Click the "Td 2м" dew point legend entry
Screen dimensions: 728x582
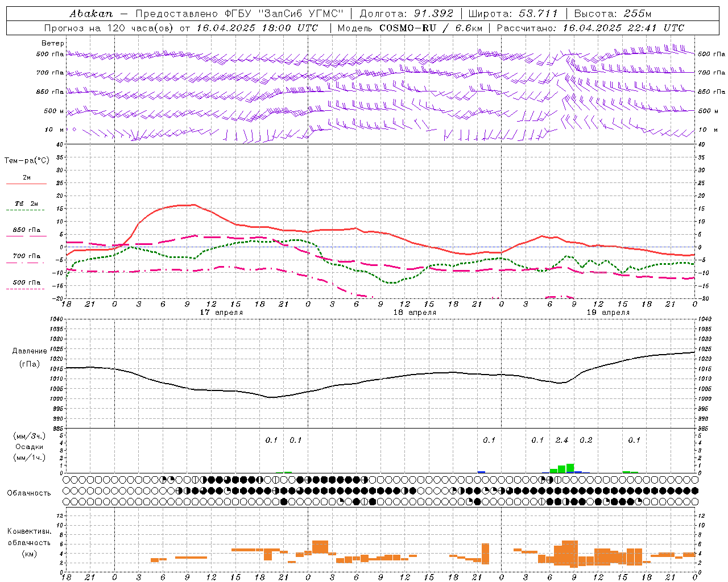(27, 203)
